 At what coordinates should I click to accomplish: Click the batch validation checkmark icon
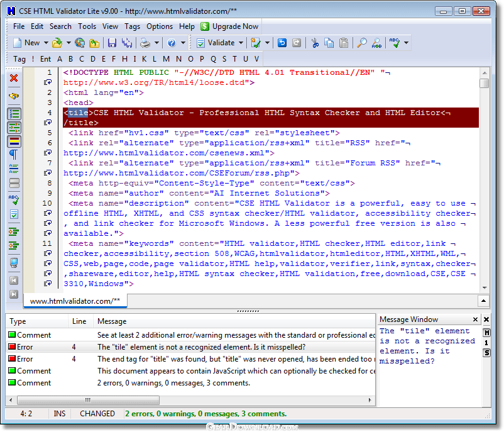coord(256,43)
